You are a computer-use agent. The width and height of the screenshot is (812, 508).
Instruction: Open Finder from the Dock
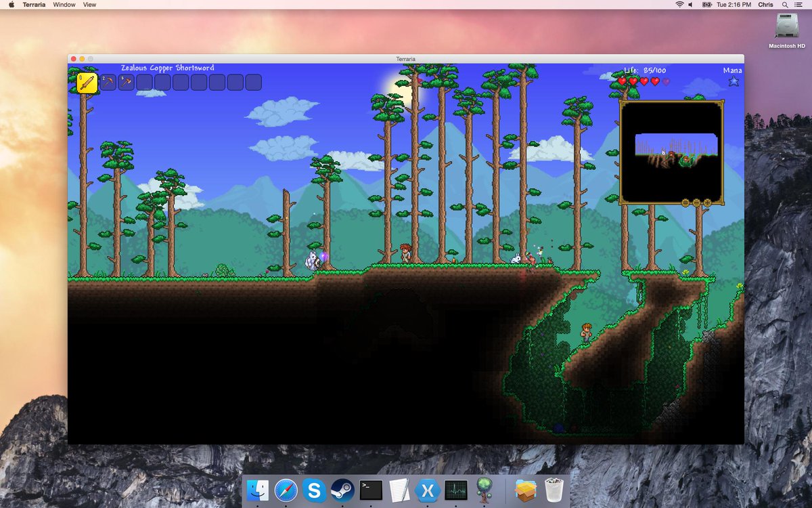click(x=258, y=490)
